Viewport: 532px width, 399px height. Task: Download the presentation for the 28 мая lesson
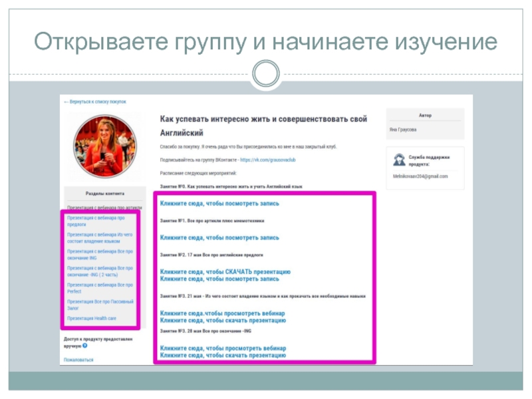223,356
